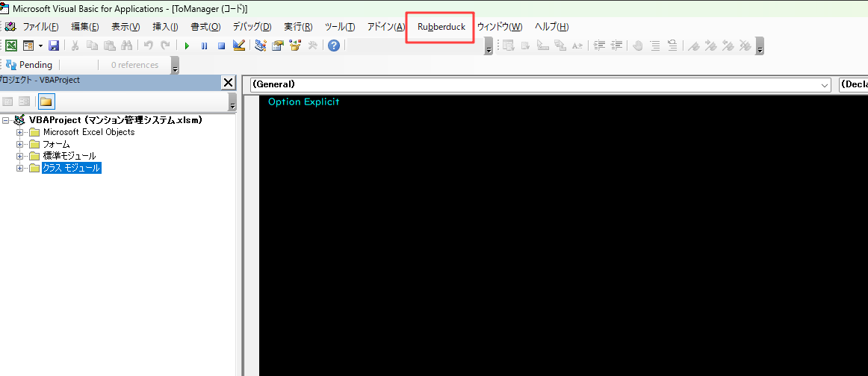Expand the 標準モジュール folder node
The image size is (868, 376).
20,156
